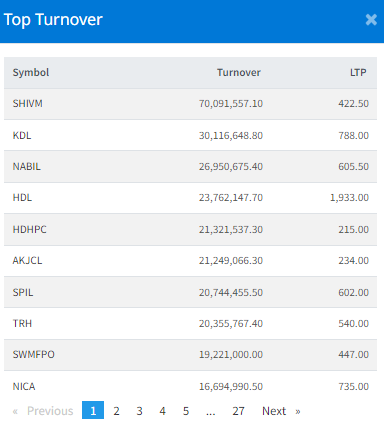Sort by the Turnover column header
Image resolution: width=384 pixels, height=434 pixels.
239,72
